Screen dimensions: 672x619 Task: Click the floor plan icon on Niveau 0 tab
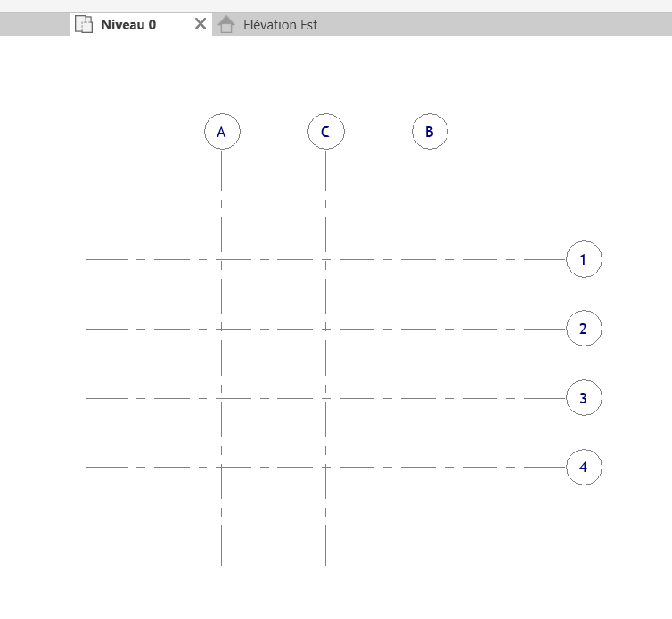click(84, 25)
